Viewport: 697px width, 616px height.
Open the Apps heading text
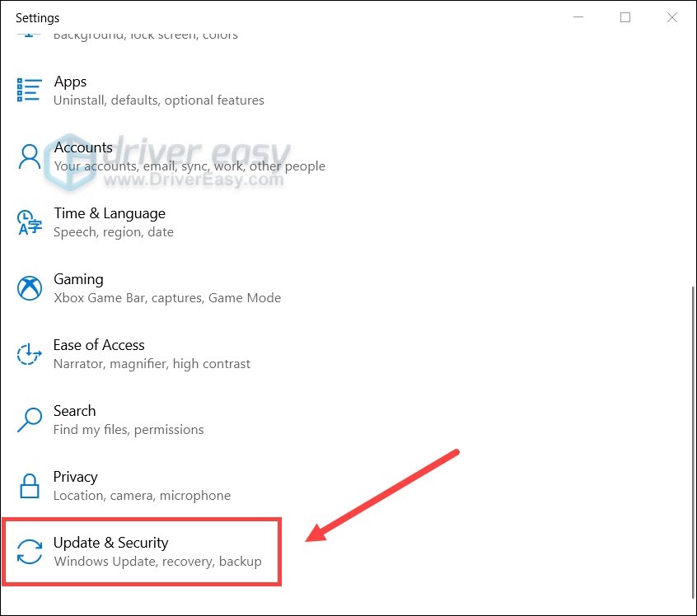click(70, 82)
